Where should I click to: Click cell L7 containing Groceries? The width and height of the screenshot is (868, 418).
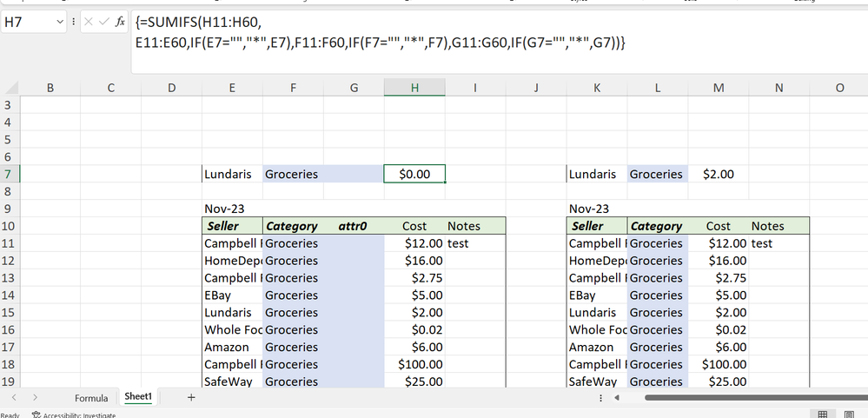658,174
